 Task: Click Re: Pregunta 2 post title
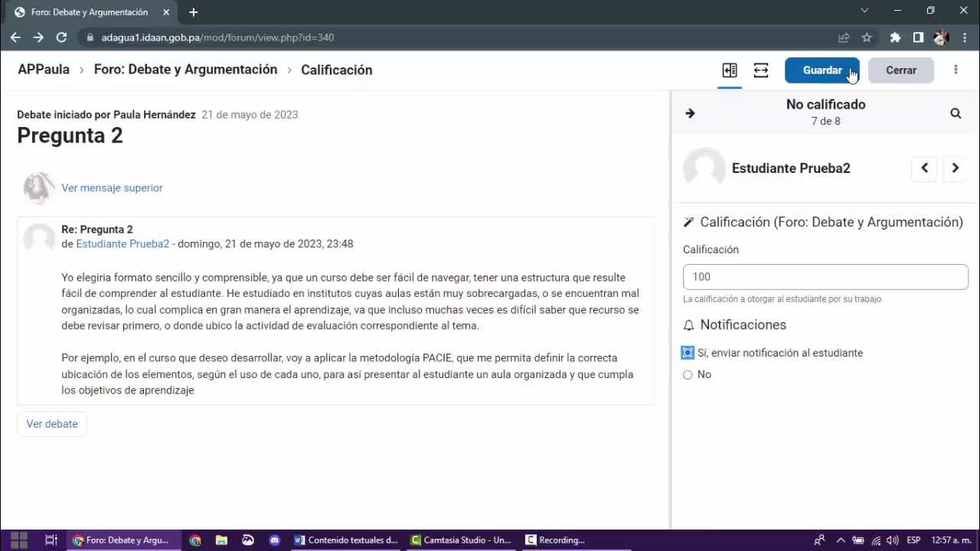(97, 230)
